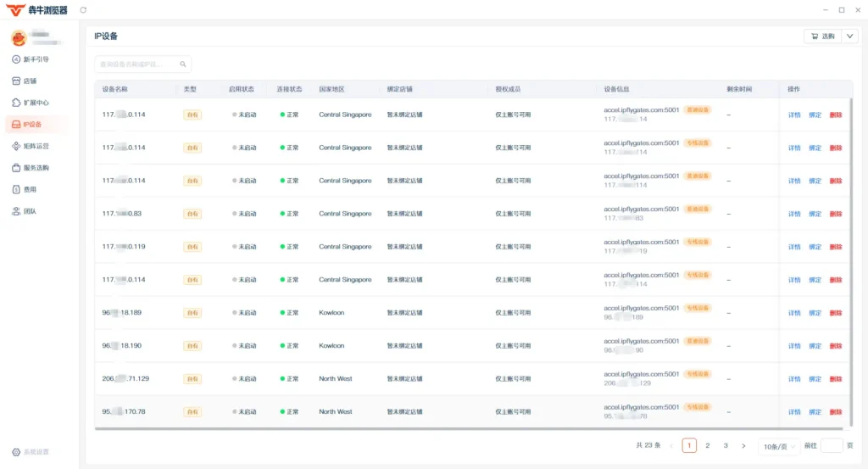Go to 扩展中心 extension center
This screenshot has width=868, height=469.
coord(31,103)
